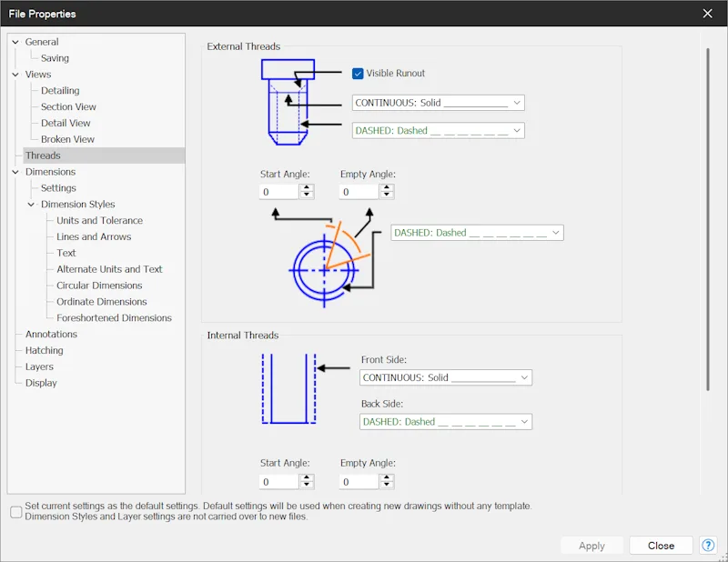Screen dimensions: 728x562
Task: Open the help question mark icon
Action: pos(708,546)
